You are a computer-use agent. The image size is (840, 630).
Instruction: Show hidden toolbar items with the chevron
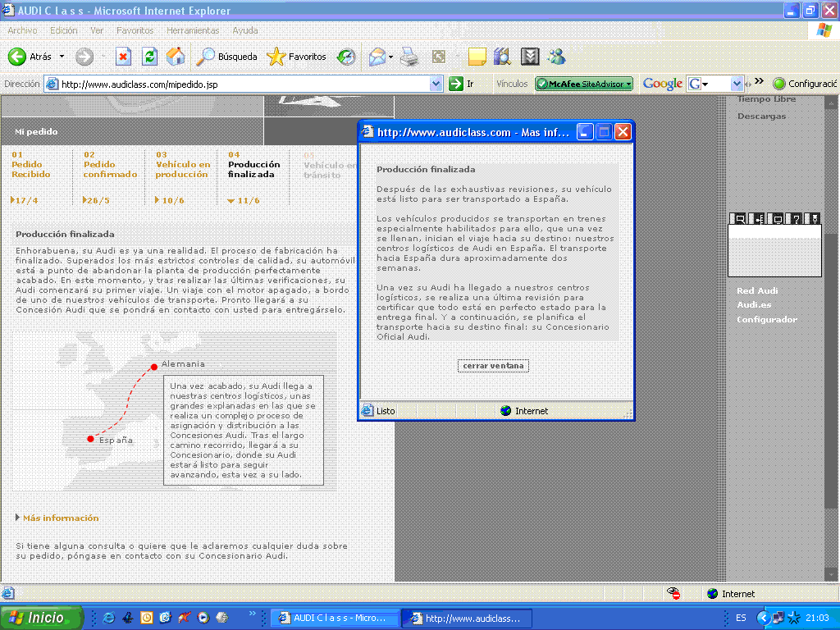click(759, 81)
